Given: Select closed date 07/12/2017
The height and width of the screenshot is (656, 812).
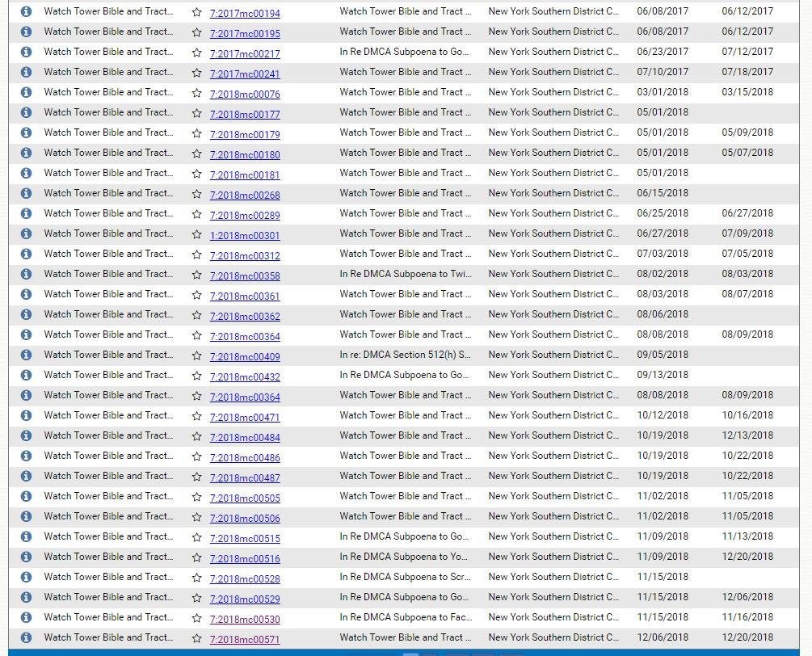Looking at the screenshot, I should 747,51.
